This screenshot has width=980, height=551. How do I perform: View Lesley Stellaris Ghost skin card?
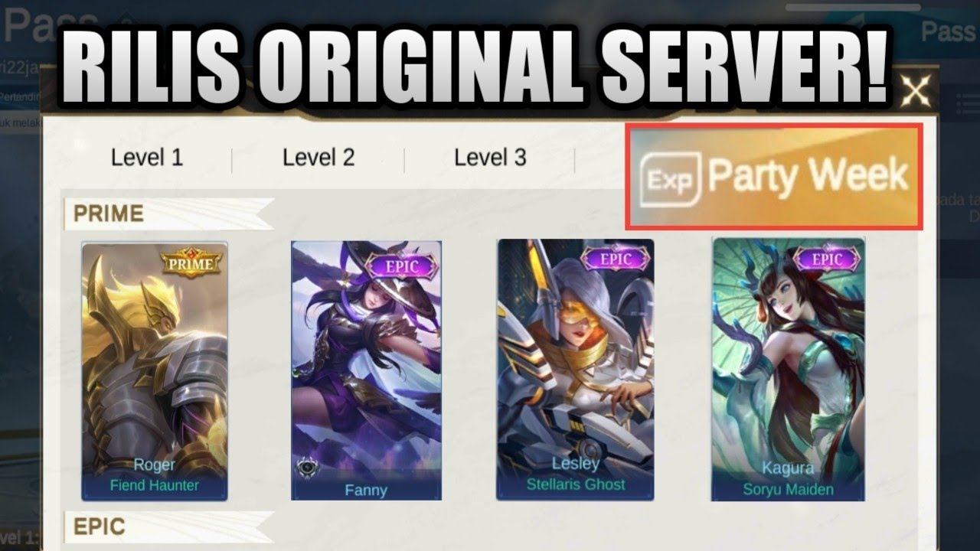pos(575,370)
